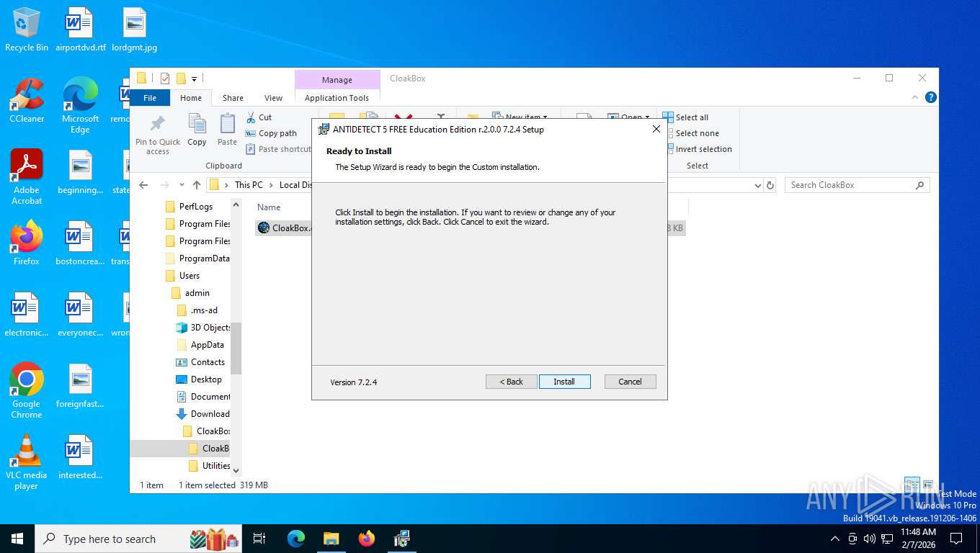This screenshot has height=553, width=980.
Task: Click the Install button in setup wizard
Action: click(564, 382)
